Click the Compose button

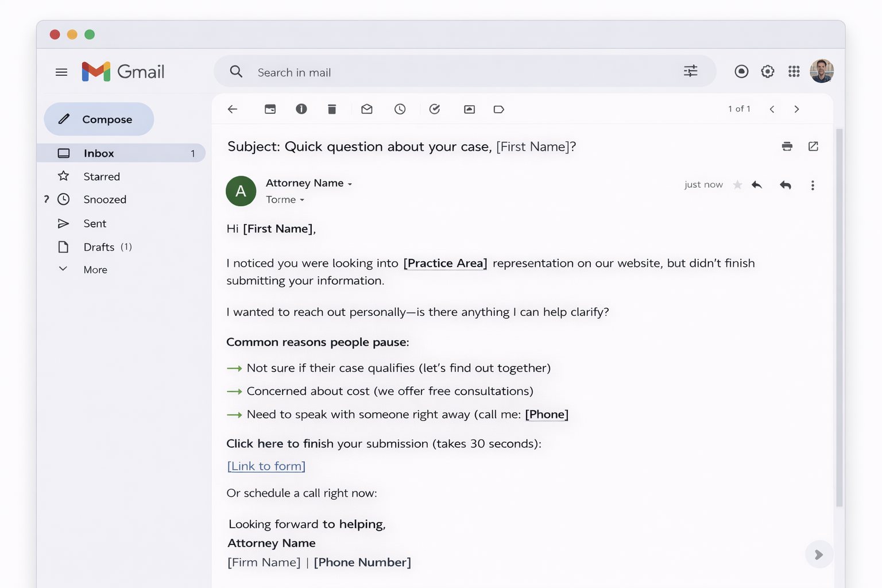tap(99, 119)
